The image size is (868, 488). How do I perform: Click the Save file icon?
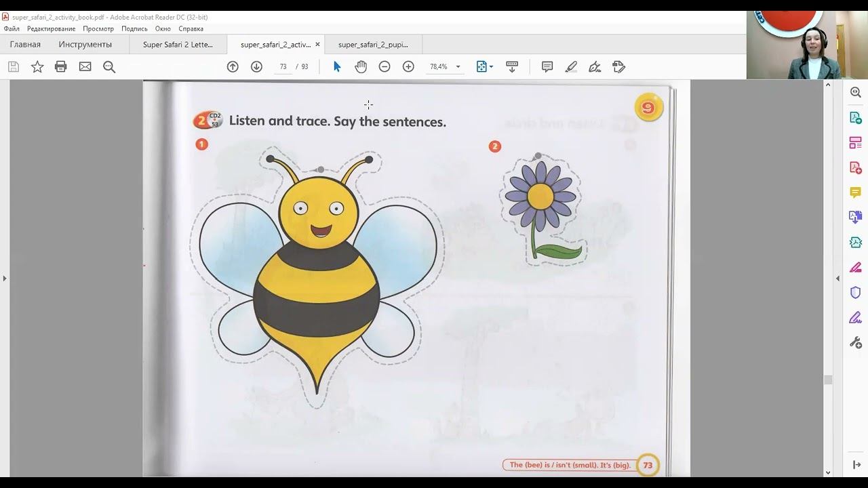pos(14,66)
